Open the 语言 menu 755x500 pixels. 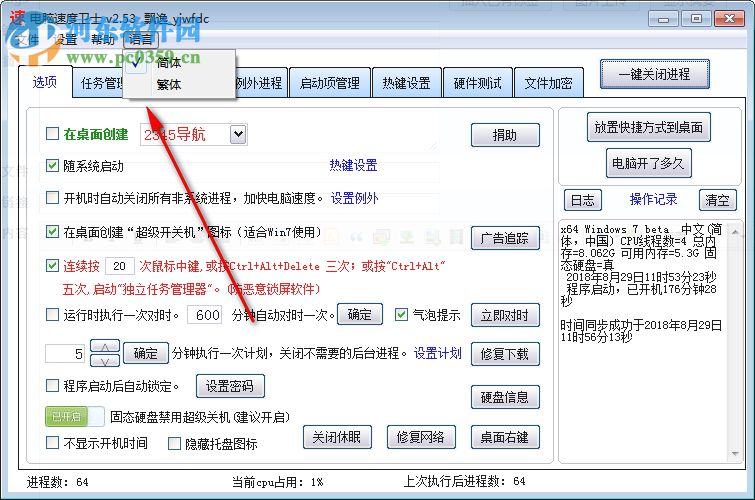pyautogui.click(x=140, y=39)
